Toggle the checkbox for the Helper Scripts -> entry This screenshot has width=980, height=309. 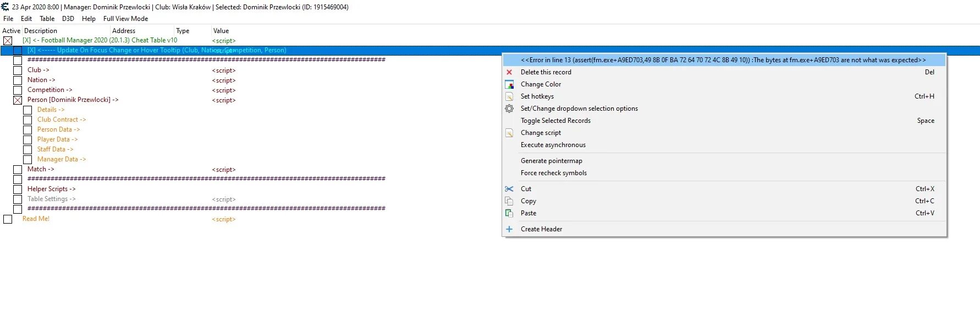(x=18, y=189)
